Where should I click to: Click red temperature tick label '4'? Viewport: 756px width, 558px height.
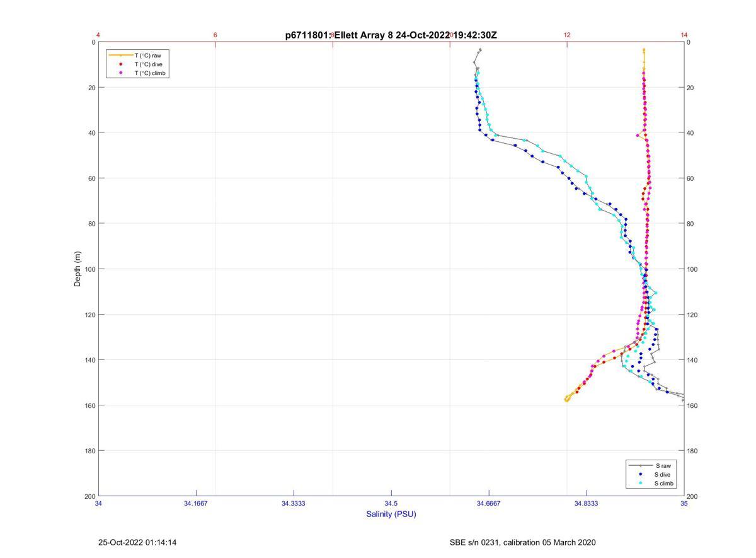point(98,35)
